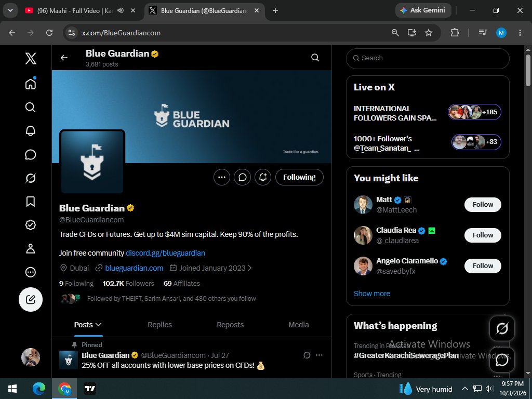
Task: Click the page vertical scrollbar
Action: tap(528, 70)
